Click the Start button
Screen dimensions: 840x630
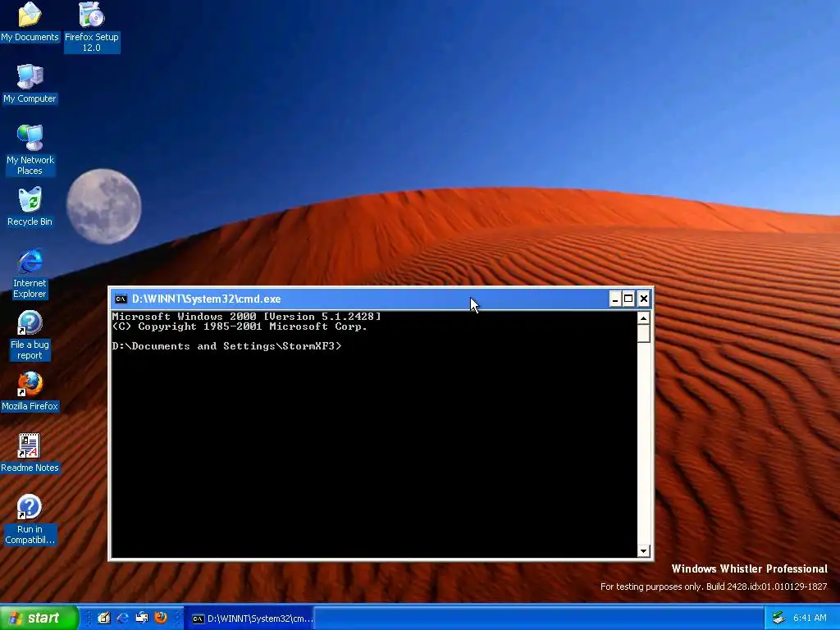pos(39,619)
